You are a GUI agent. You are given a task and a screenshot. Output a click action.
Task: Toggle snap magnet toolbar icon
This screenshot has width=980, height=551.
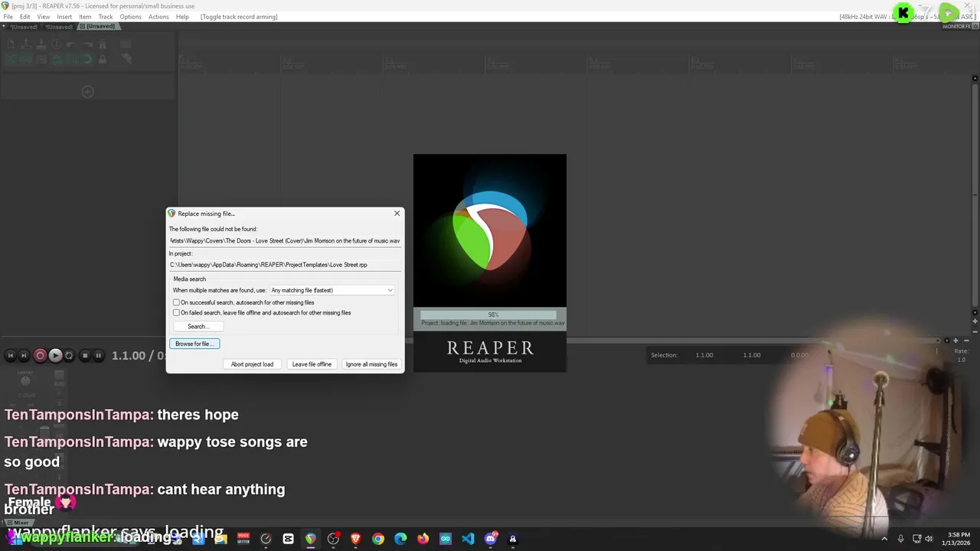pos(87,59)
